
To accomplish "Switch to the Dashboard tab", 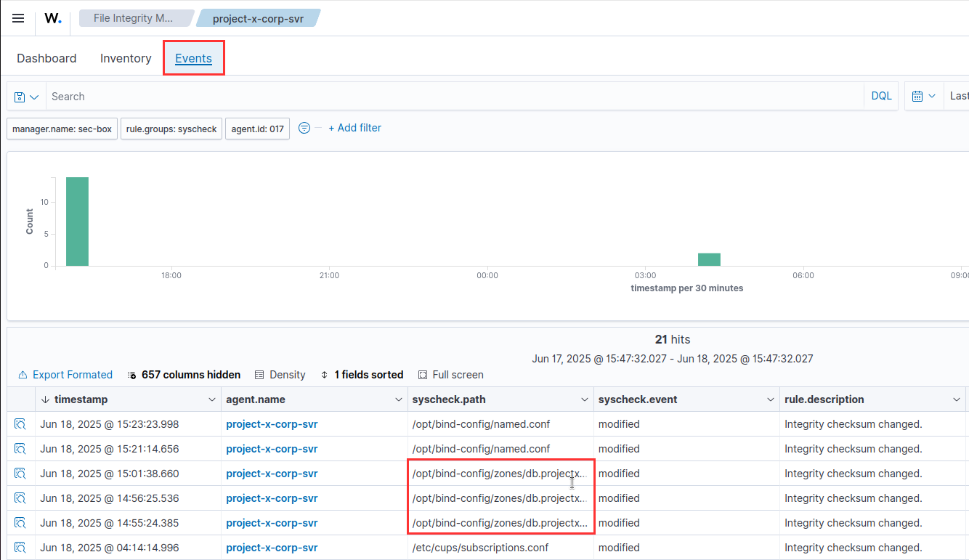I will click(46, 58).
